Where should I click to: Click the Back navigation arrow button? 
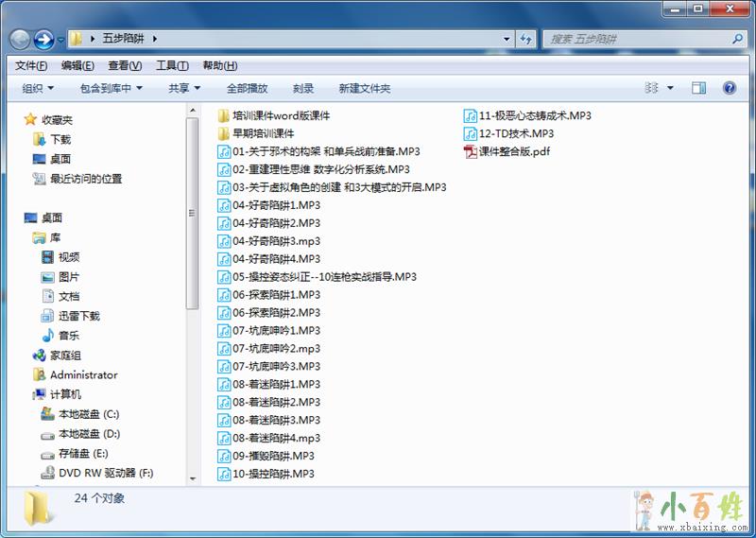pos(20,40)
